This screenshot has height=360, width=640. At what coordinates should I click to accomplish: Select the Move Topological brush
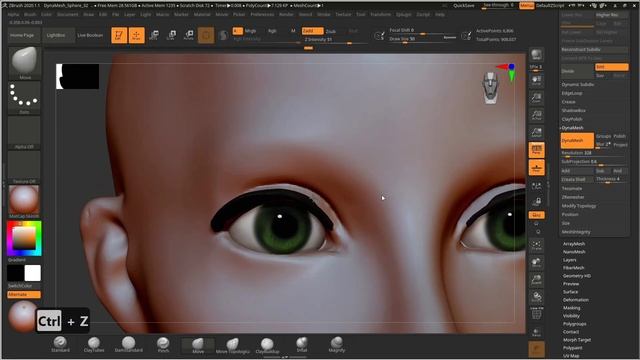click(233, 345)
